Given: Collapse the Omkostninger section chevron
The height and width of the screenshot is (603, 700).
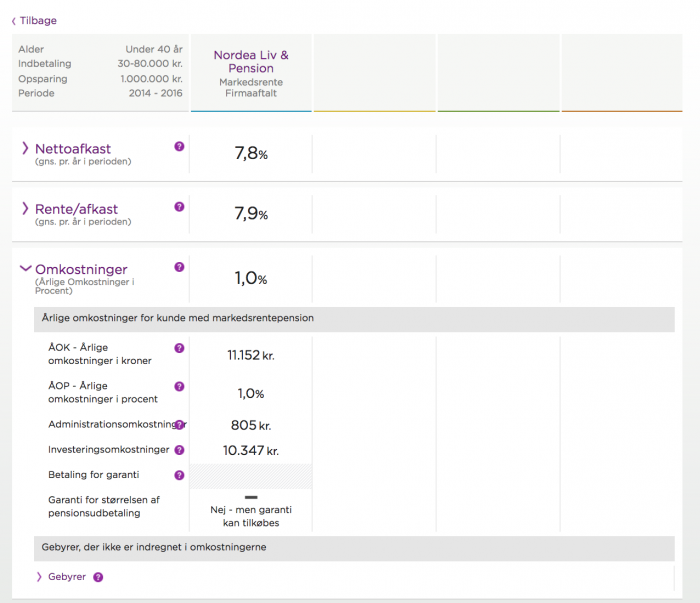Looking at the screenshot, I should (26, 268).
